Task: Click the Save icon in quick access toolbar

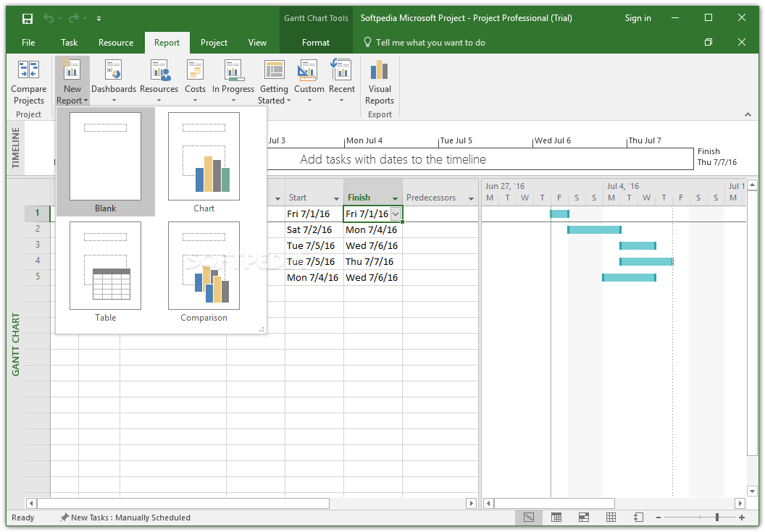Action: [x=28, y=19]
